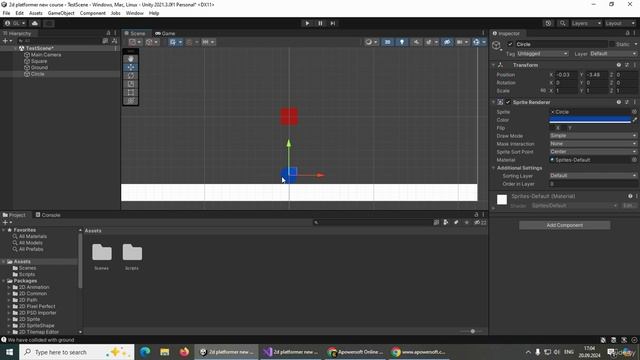Select Ground in Hierarchy
This screenshot has height=360, width=640.
click(x=39, y=67)
